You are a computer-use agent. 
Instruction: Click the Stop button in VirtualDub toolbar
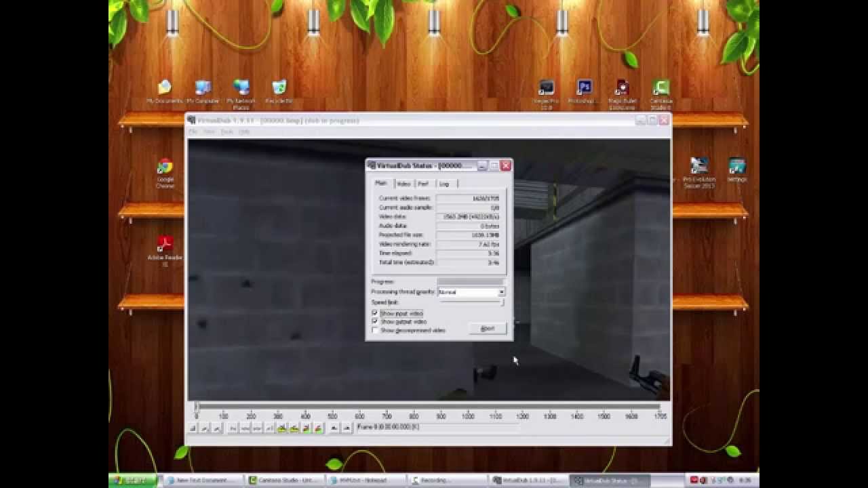coord(192,428)
